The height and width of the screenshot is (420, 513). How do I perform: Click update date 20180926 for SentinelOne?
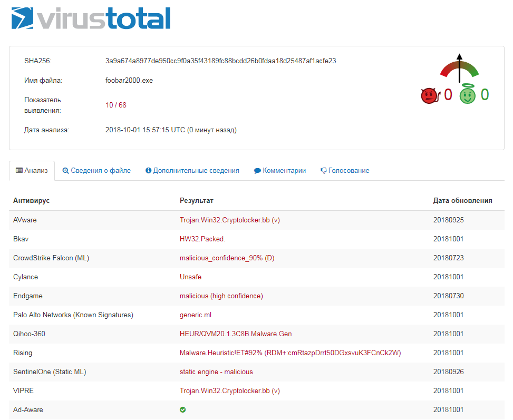(449, 372)
